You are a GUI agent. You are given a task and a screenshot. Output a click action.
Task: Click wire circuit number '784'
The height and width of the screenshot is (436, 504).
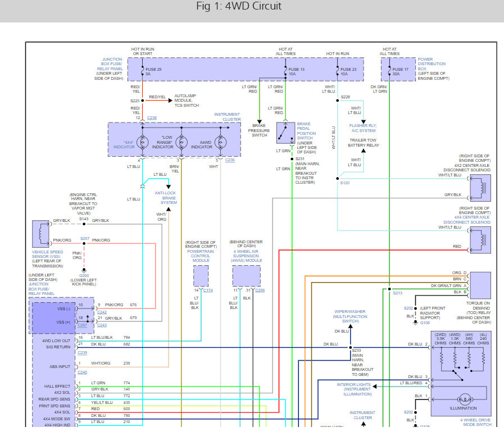point(126,338)
